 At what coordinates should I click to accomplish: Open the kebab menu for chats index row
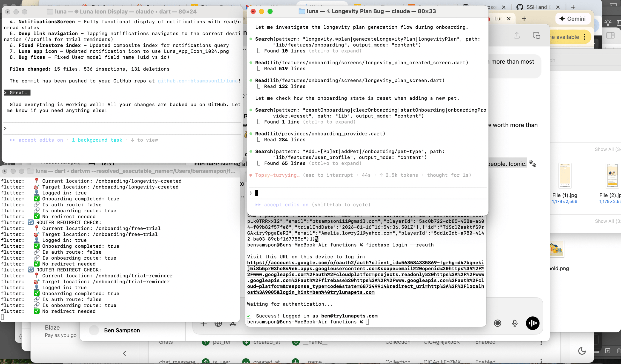point(541,343)
